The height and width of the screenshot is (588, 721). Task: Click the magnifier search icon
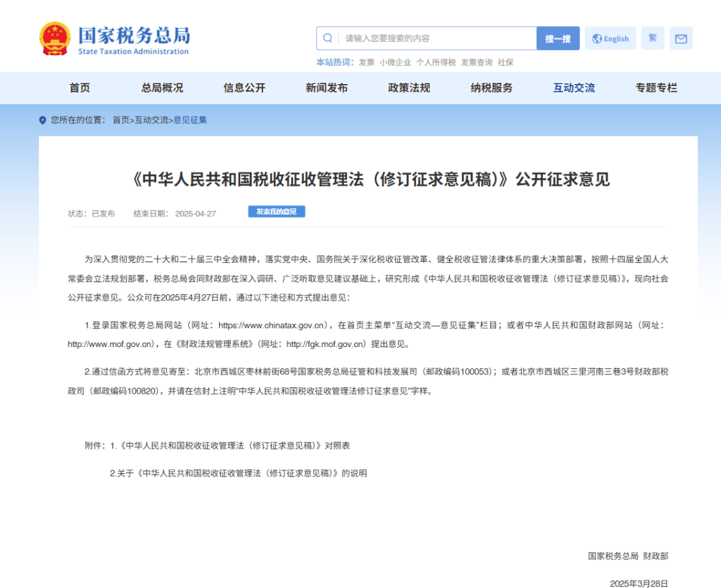tap(327, 38)
